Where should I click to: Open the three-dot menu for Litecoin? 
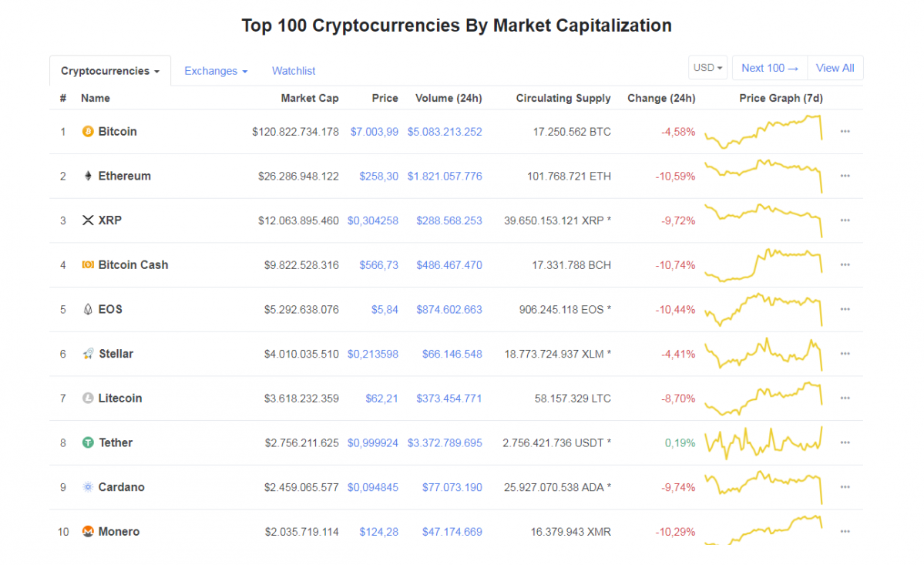(845, 399)
